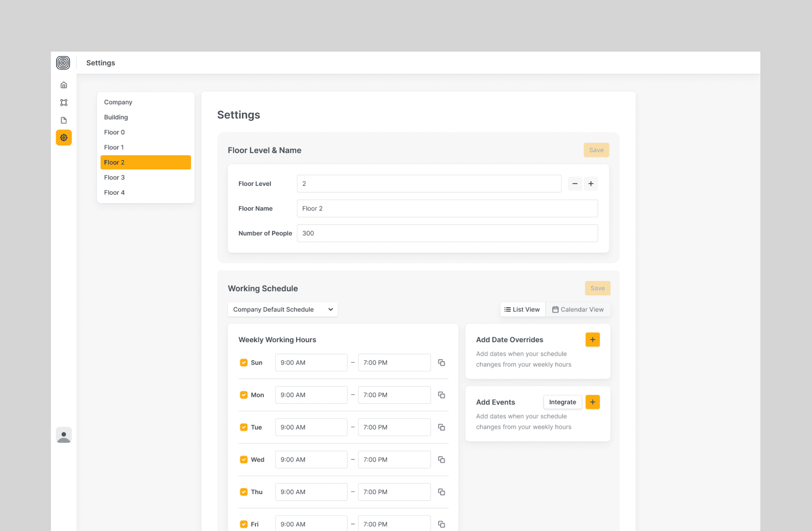Increase floor level with plus stepper
This screenshot has width=812, height=531.
tap(591, 184)
